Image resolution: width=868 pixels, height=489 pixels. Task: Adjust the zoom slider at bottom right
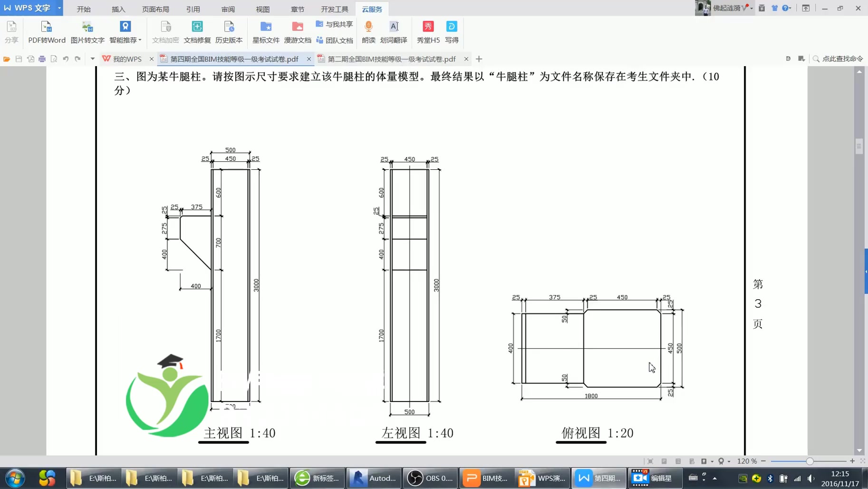click(810, 461)
